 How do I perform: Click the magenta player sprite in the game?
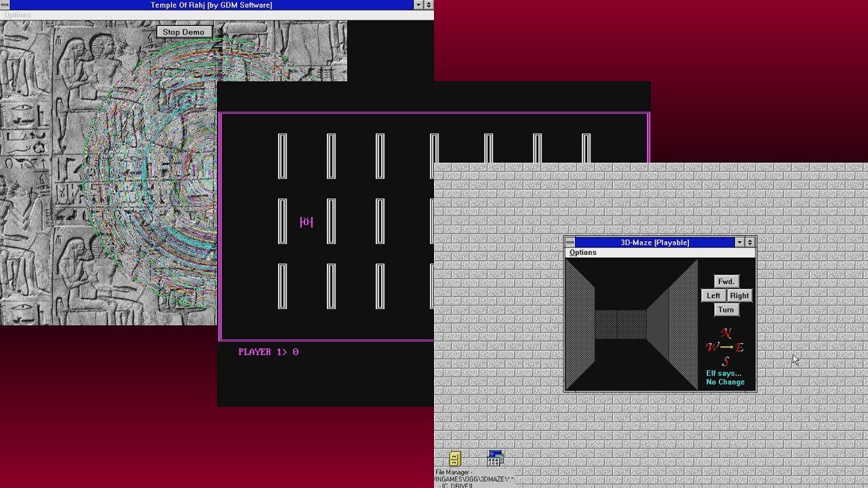[x=307, y=222]
